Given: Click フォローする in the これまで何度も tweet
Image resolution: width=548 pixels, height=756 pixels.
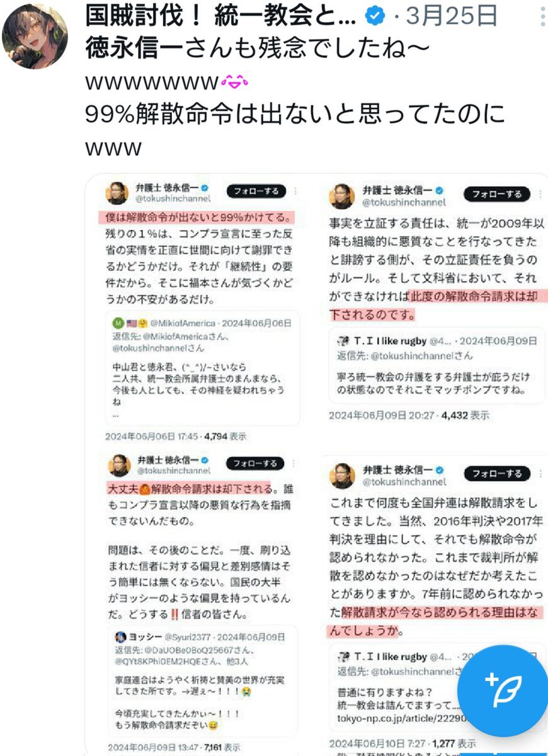Looking at the screenshot, I should click(497, 474).
